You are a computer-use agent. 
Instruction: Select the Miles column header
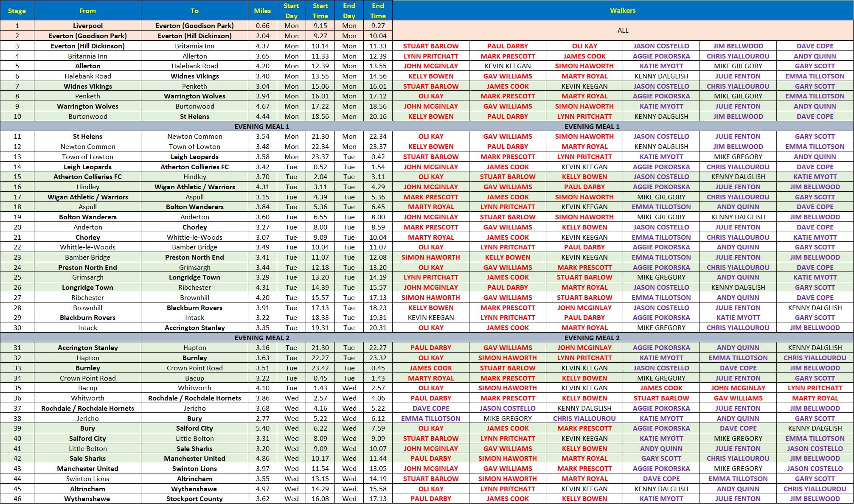point(262,11)
